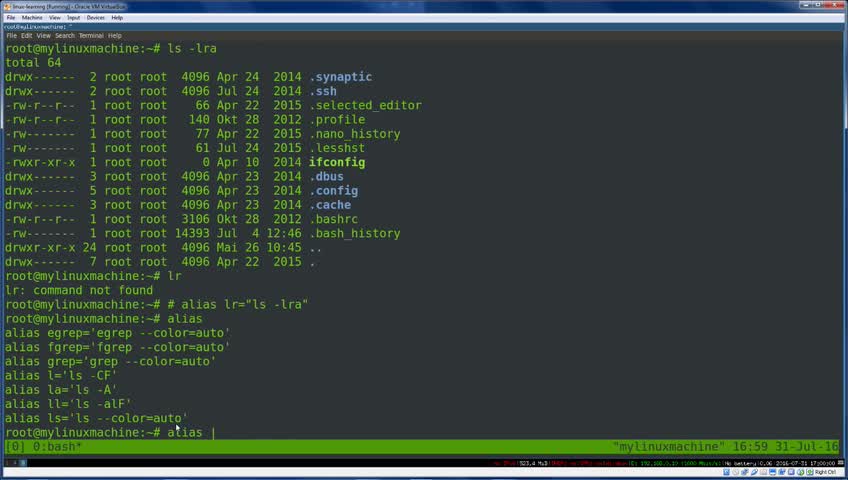Click the keyboard host key arrow icon

click(x=809, y=472)
